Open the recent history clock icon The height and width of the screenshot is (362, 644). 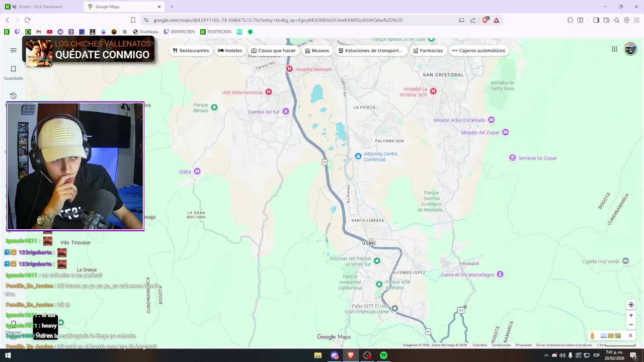coord(14,96)
